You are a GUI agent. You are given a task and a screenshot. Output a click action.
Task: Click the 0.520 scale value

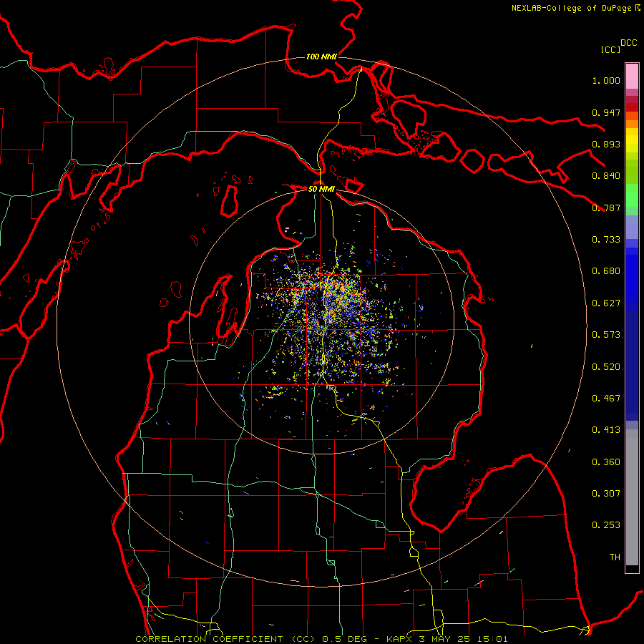click(x=606, y=367)
